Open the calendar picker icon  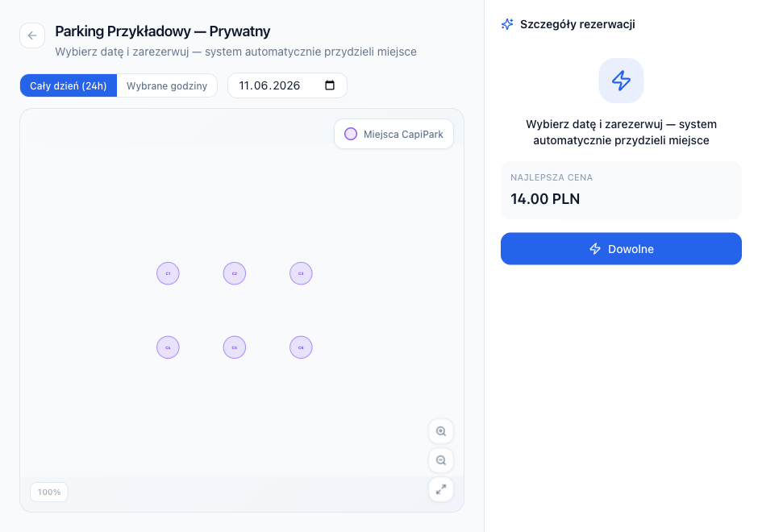[330, 85]
